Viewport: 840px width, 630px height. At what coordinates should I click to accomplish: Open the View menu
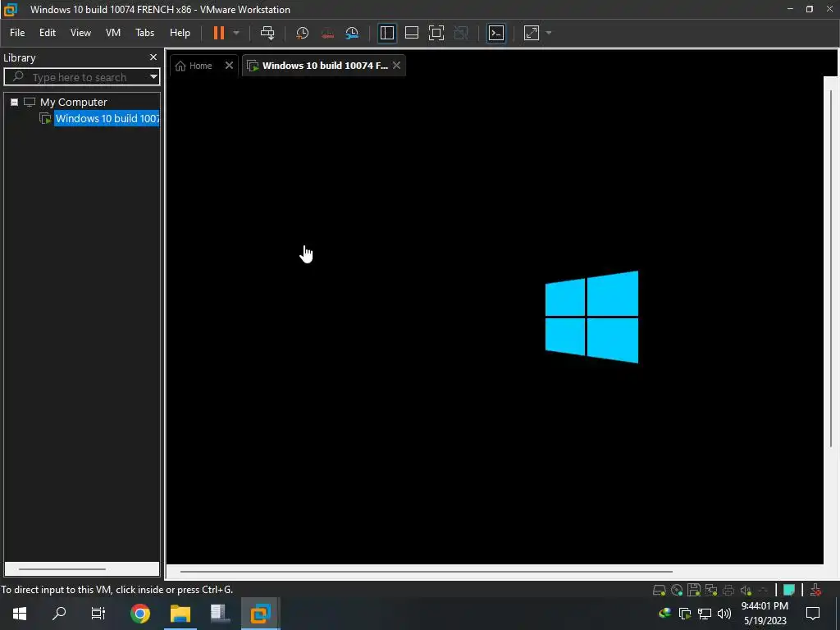(x=80, y=33)
